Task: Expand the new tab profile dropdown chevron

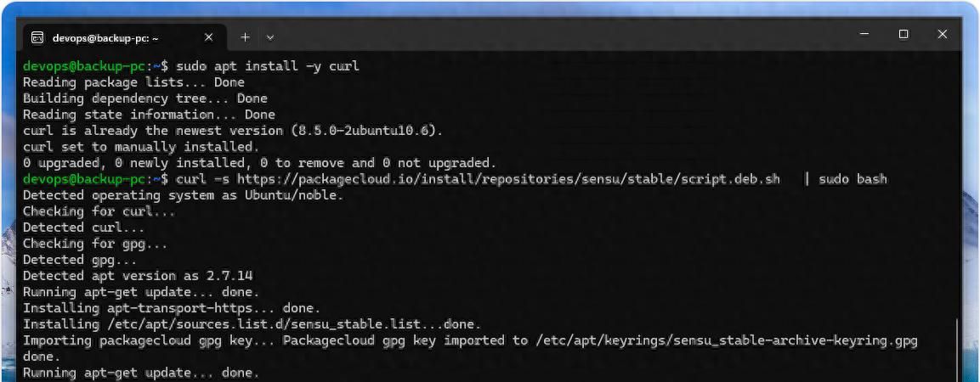Action: [270, 37]
